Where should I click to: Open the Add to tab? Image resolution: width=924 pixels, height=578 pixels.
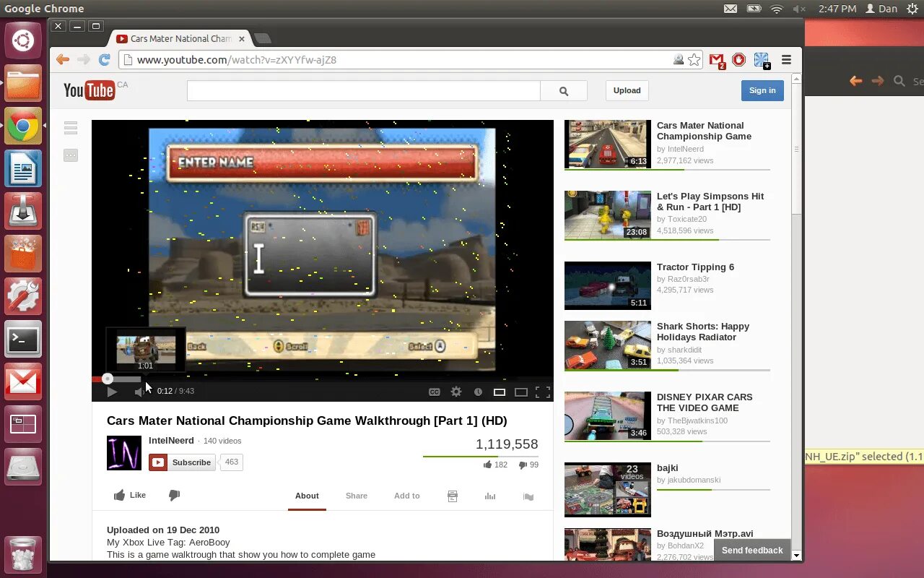click(x=406, y=496)
